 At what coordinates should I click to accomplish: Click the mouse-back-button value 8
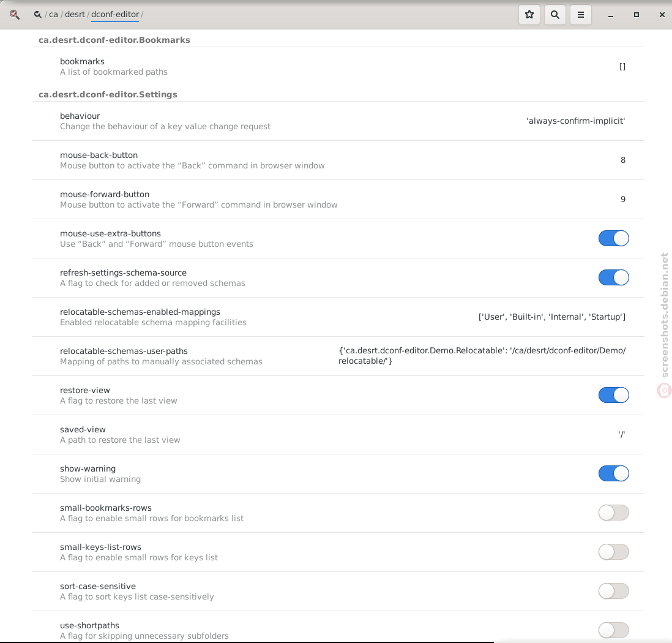(x=623, y=160)
